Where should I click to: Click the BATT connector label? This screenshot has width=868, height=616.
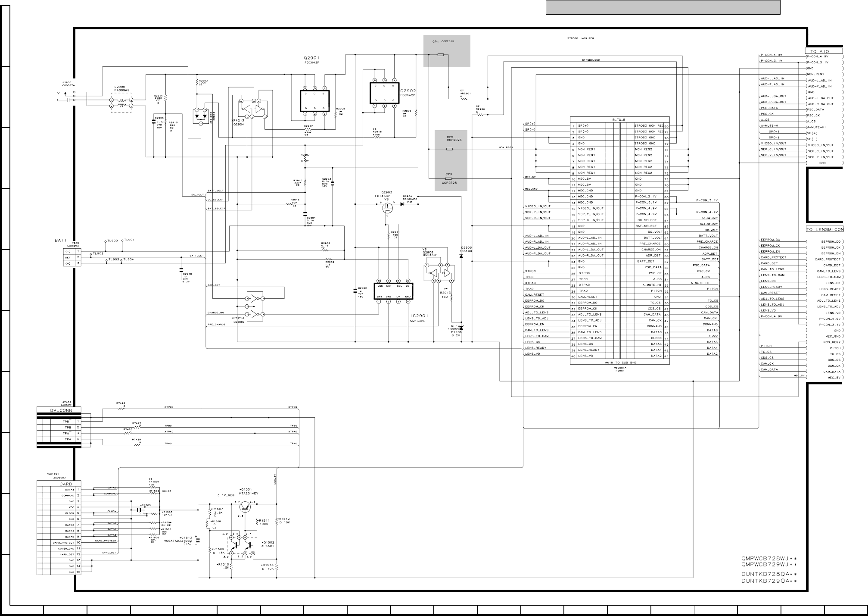61,241
